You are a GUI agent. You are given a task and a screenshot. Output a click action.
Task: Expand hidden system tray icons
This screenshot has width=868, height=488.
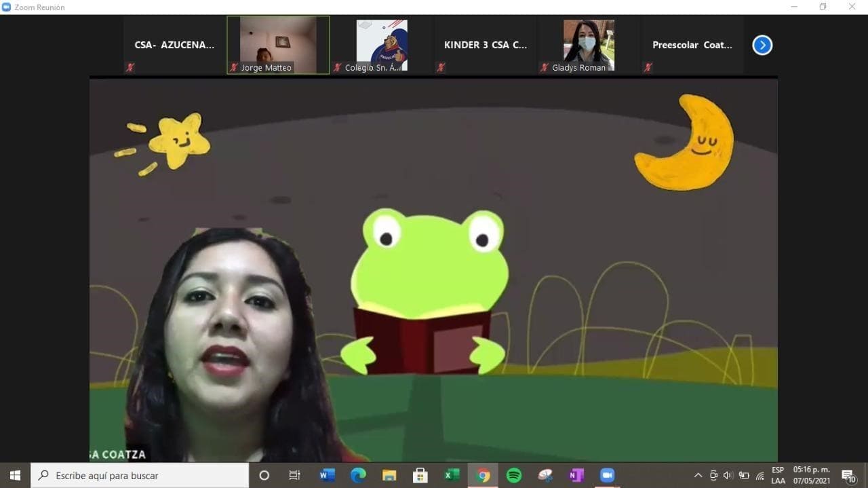coord(698,475)
